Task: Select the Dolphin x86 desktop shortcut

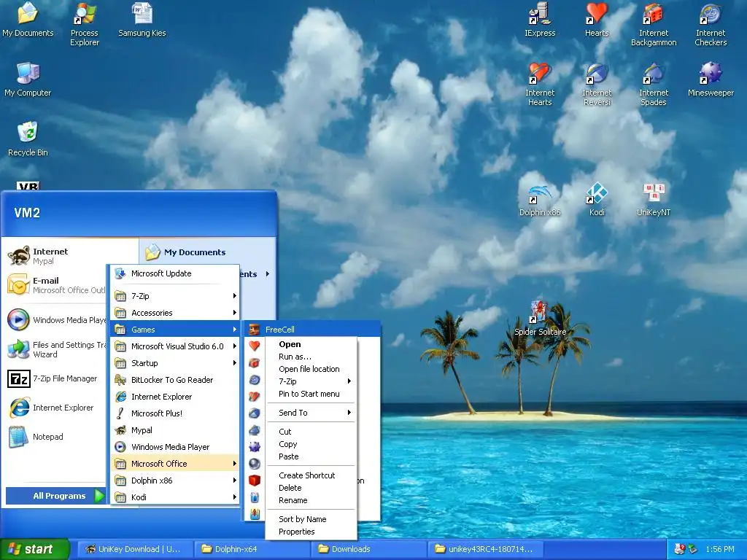Action: point(540,200)
